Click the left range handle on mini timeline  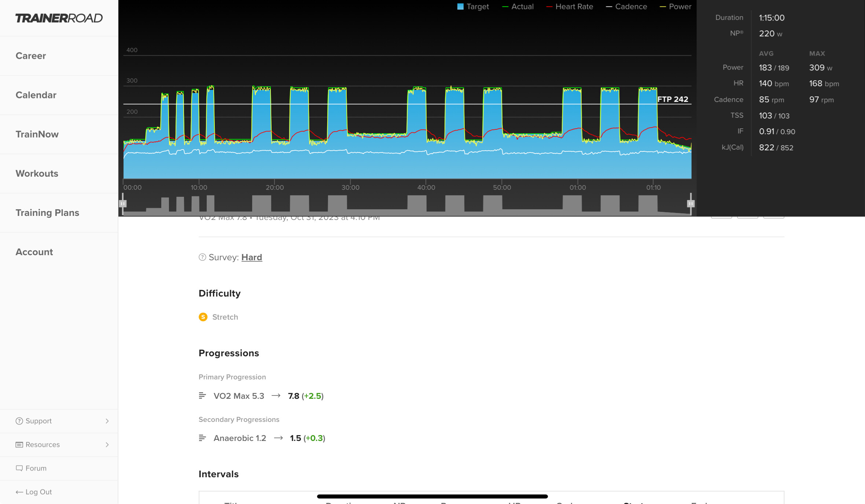(x=123, y=203)
